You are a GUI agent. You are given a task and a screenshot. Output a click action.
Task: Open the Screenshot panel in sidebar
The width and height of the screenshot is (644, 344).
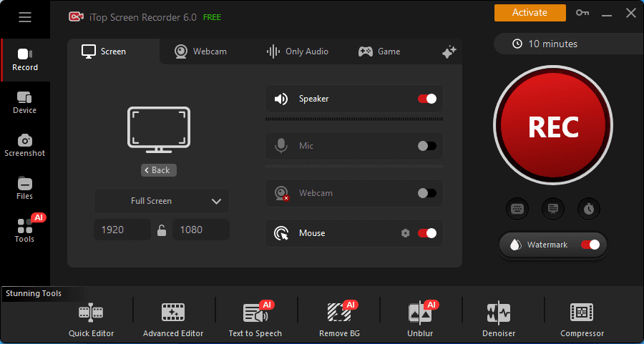point(24,144)
